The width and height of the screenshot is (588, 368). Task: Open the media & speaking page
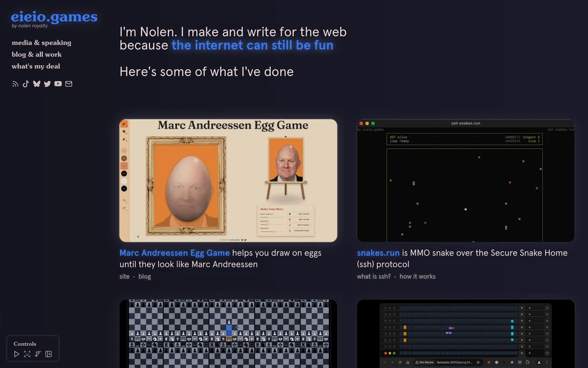[41, 42]
